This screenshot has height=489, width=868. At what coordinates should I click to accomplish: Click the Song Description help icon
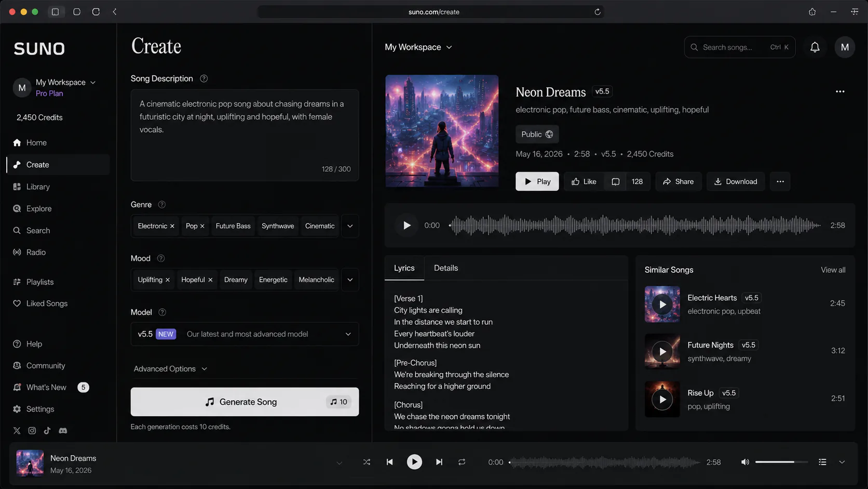(x=204, y=78)
